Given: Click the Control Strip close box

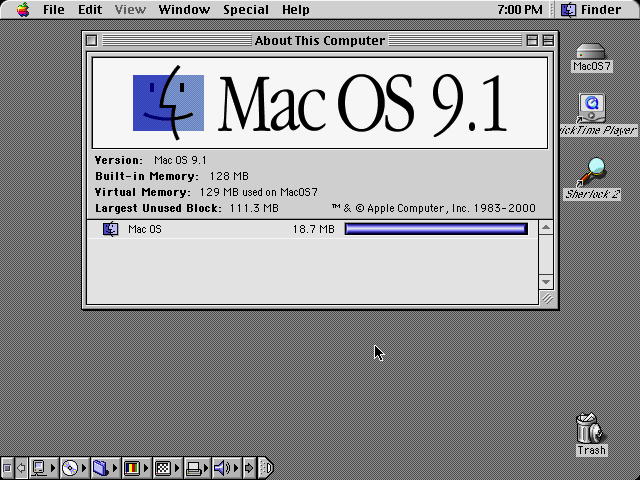Looking at the screenshot, I should [7, 467].
